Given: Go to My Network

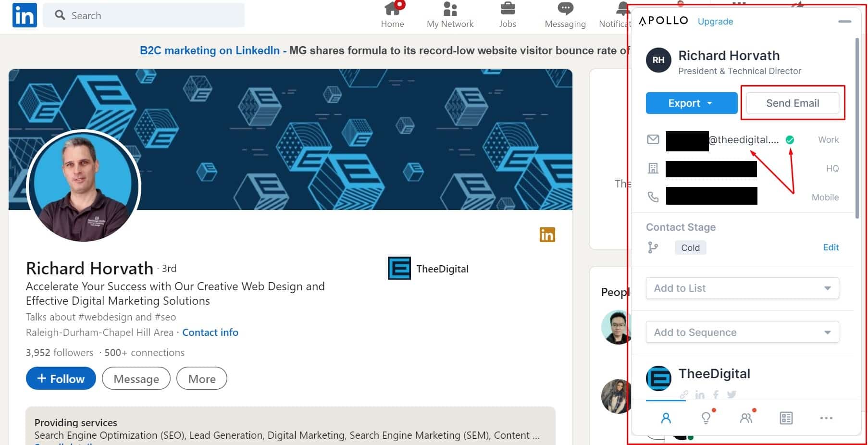Looking at the screenshot, I should tap(450, 15).
